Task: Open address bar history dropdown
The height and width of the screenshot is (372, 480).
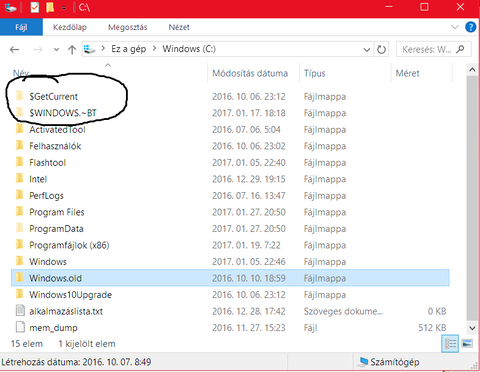Action: coord(367,50)
